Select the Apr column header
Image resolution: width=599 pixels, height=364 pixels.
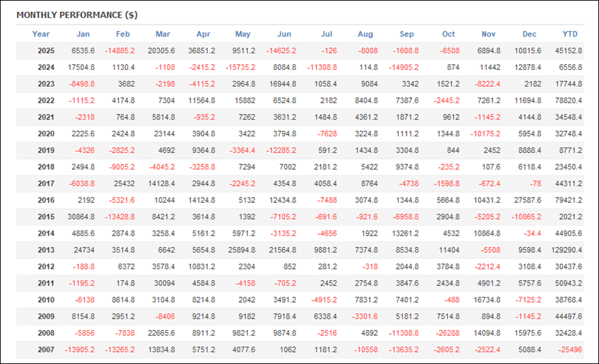point(204,34)
